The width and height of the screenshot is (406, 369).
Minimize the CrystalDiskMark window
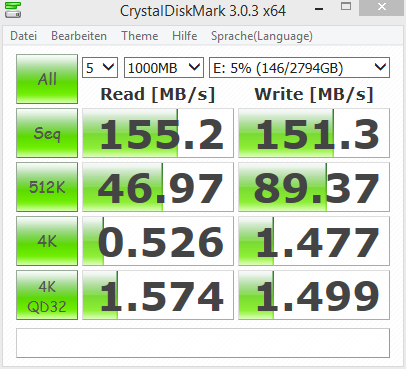click(319, 9)
